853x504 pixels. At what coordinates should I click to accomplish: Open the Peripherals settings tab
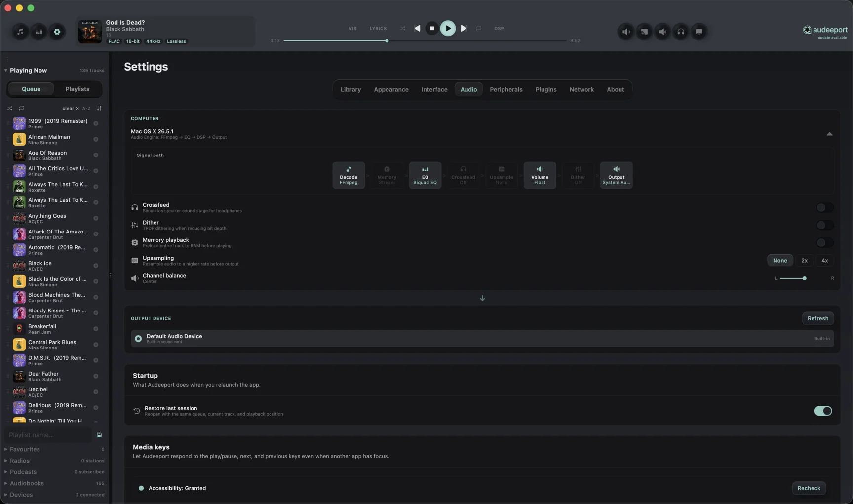point(506,90)
